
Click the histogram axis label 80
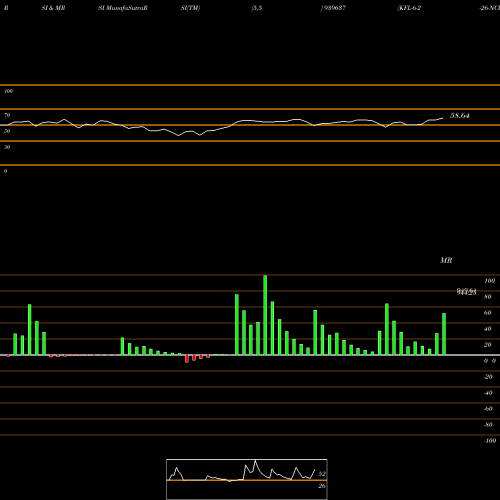488,297
